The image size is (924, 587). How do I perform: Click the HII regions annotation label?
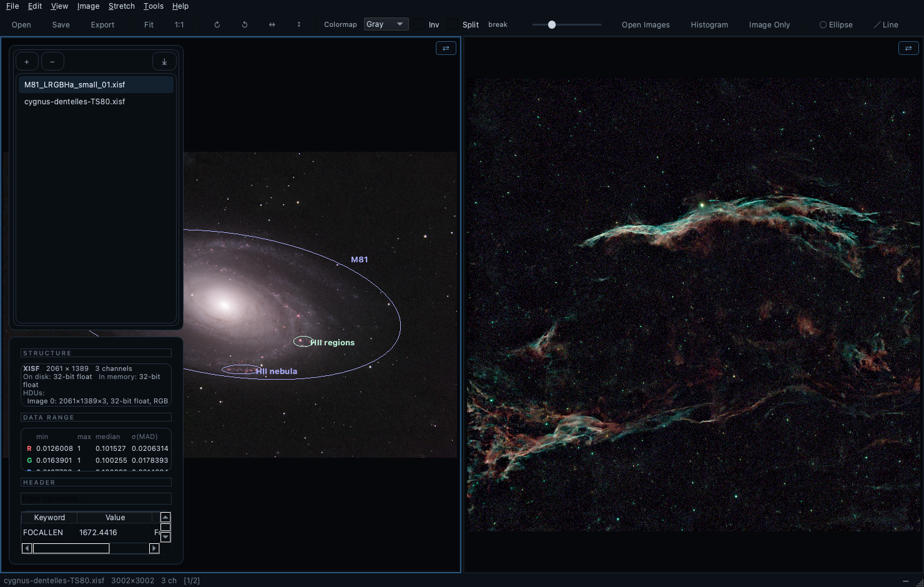333,342
